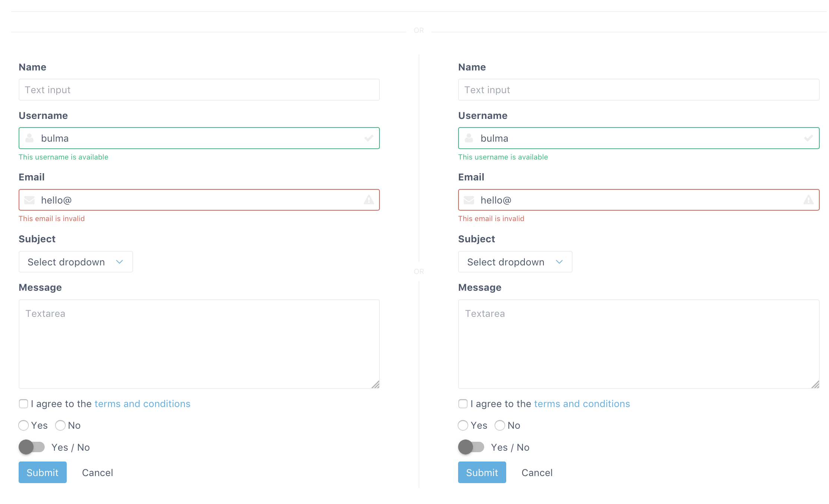Click the warning triangle in right Email field

click(808, 200)
